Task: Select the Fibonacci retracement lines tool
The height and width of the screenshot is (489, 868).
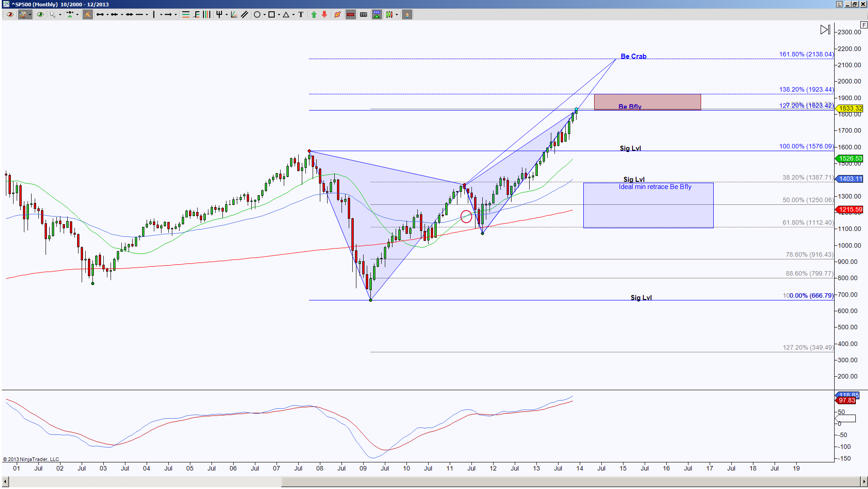Action: [186, 14]
